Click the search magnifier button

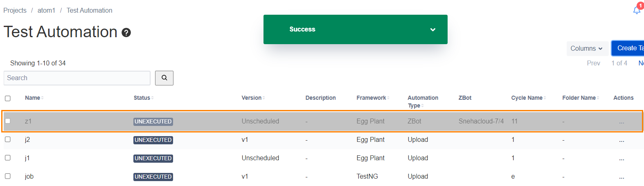[x=164, y=78]
